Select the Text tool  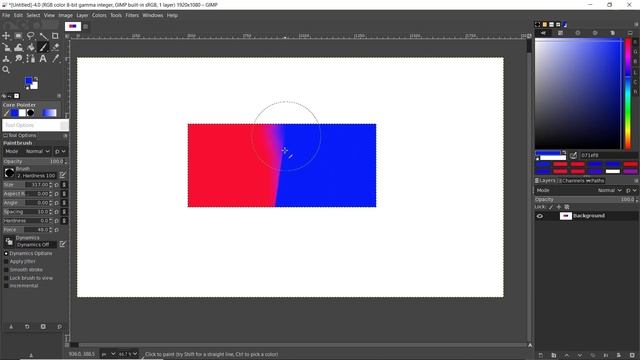(43, 59)
